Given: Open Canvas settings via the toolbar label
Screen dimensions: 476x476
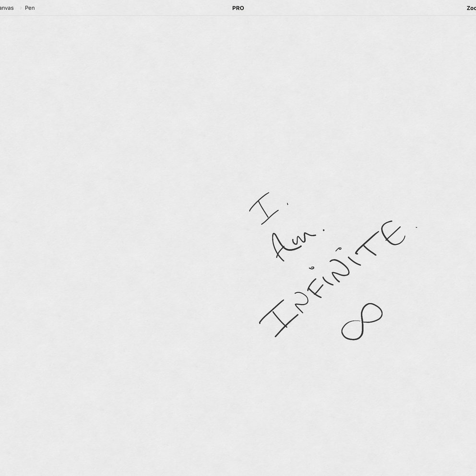Looking at the screenshot, I should [x=6, y=8].
